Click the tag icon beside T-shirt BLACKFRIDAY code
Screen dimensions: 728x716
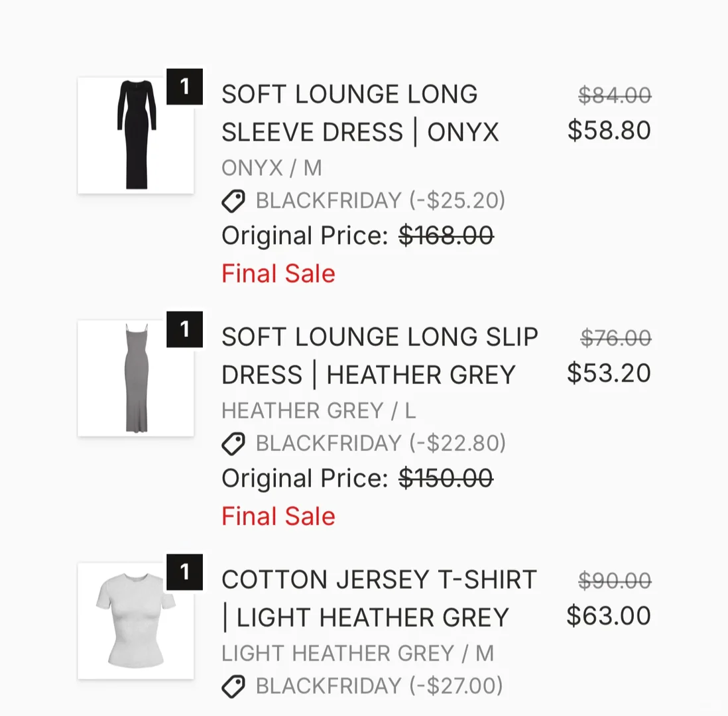pyautogui.click(x=233, y=686)
